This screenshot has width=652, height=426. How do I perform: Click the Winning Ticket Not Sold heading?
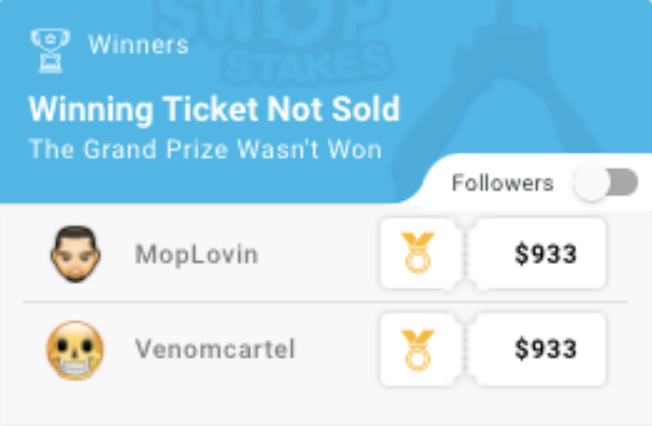click(x=214, y=108)
